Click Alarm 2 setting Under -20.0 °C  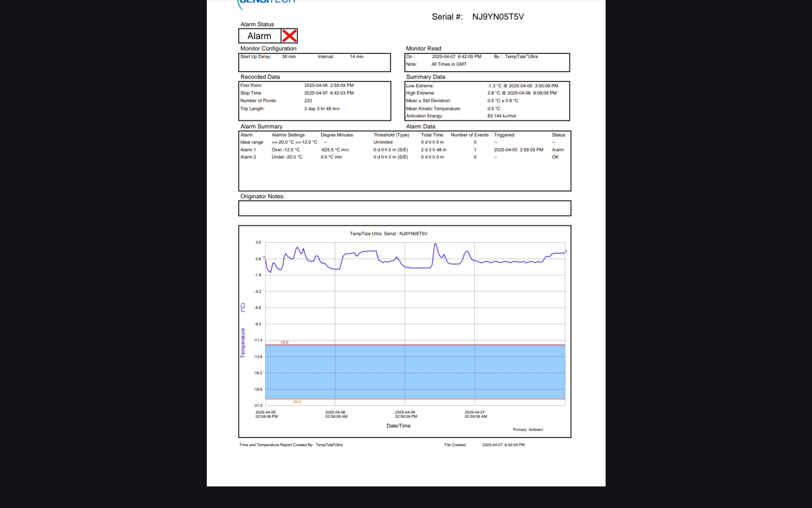point(287,157)
